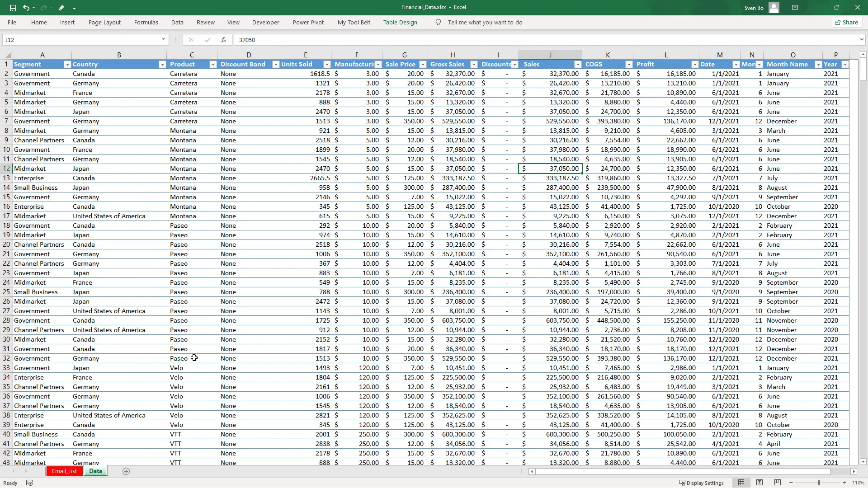Image resolution: width=868 pixels, height=488 pixels.
Task: Add a new worksheet with the plus button
Action: pos(126,471)
